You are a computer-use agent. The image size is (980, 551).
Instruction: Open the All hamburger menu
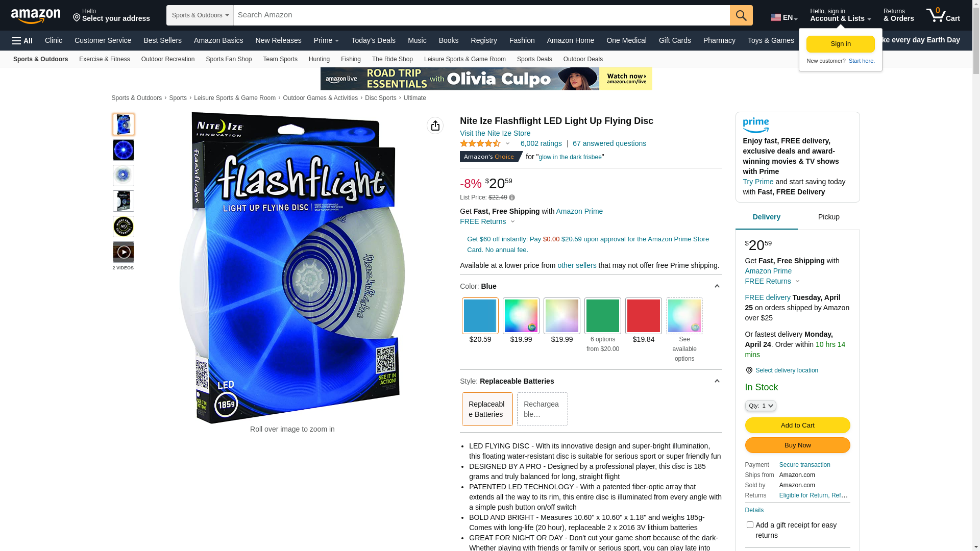[x=22, y=41]
